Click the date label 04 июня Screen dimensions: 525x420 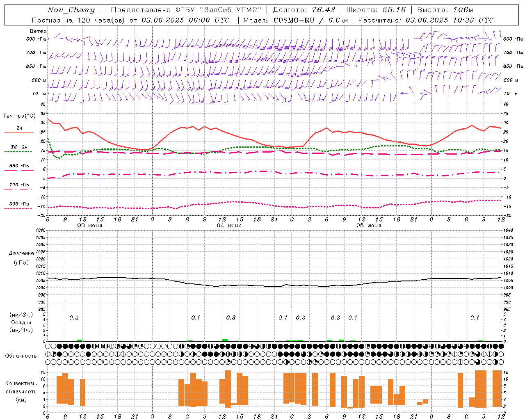[229, 226]
